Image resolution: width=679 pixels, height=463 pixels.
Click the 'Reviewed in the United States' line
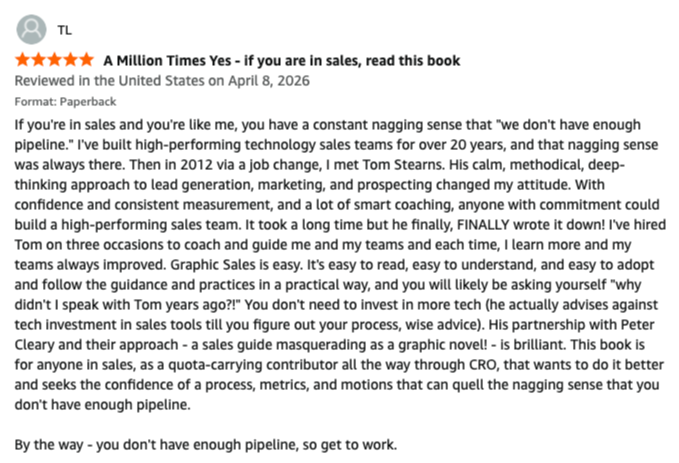point(162,81)
